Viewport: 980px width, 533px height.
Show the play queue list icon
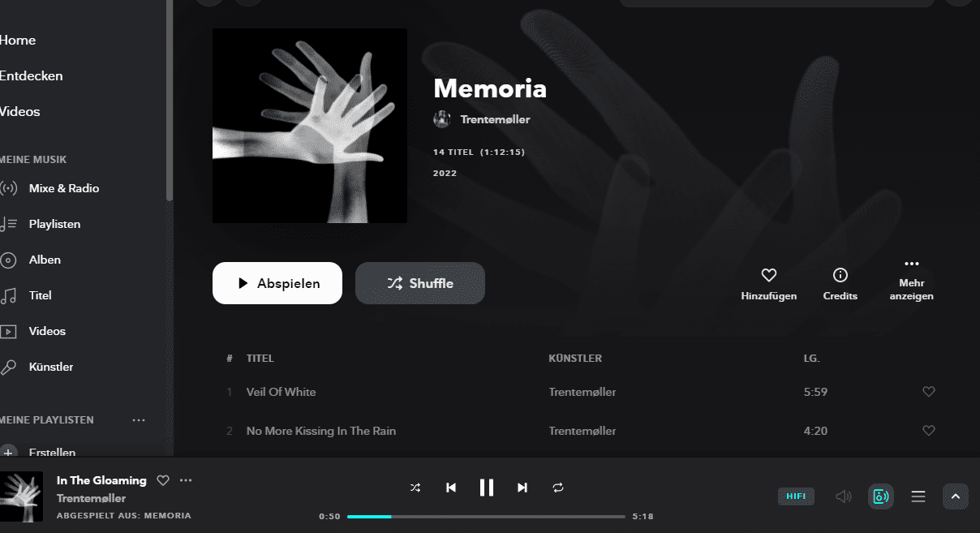(x=918, y=496)
